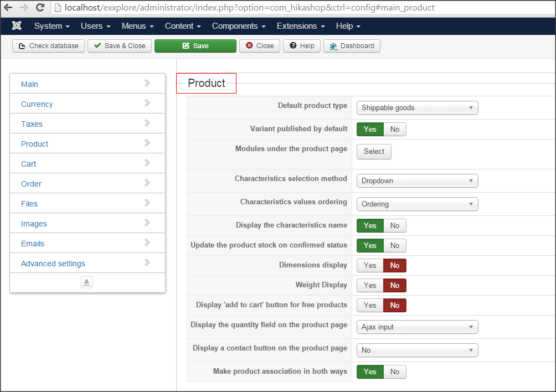Click the browser back arrow

coord(8,7)
